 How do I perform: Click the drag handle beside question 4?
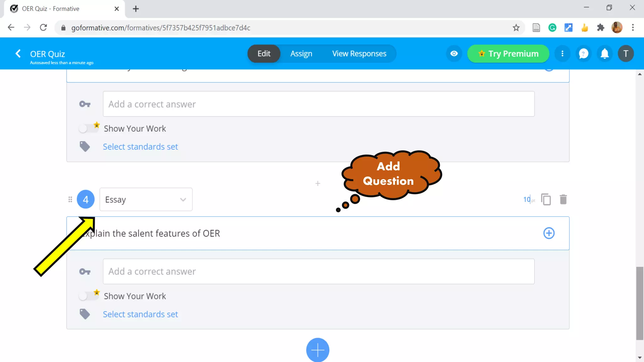[x=70, y=200]
